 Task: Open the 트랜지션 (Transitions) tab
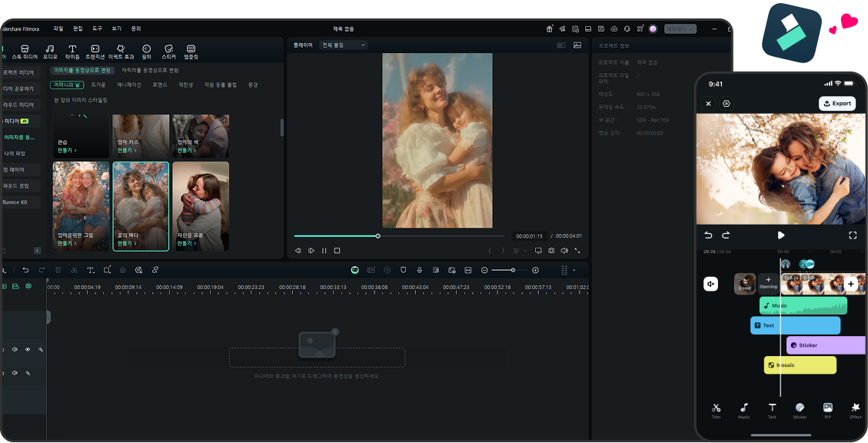tap(95, 52)
